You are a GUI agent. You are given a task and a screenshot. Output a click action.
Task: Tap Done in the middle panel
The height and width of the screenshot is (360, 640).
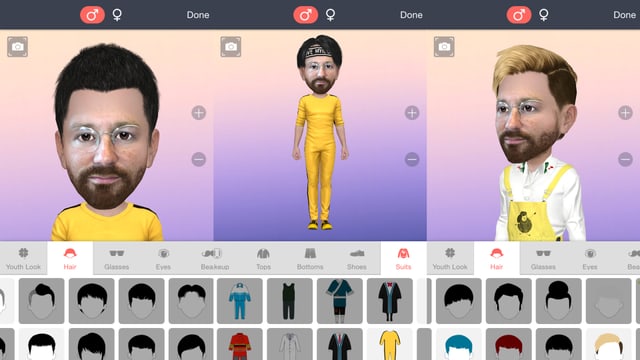(x=411, y=15)
